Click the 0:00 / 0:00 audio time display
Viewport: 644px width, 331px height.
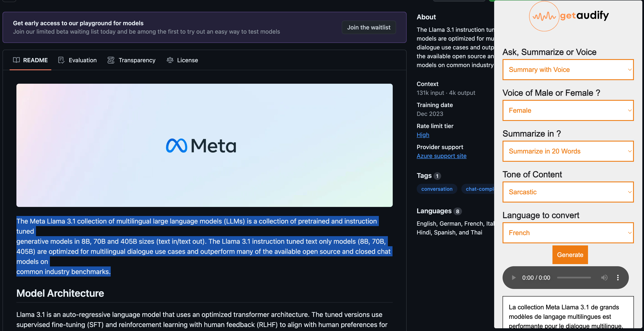(x=536, y=278)
